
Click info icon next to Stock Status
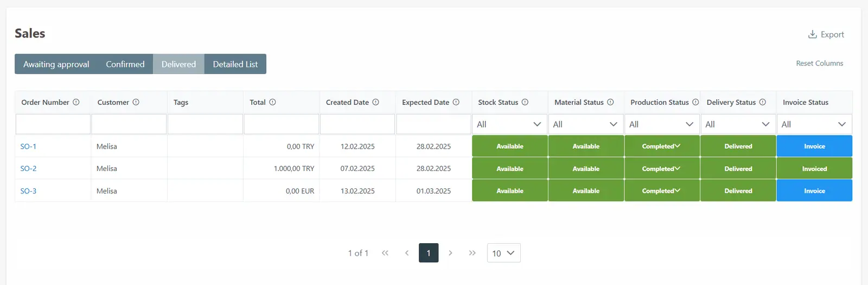(525, 102)
